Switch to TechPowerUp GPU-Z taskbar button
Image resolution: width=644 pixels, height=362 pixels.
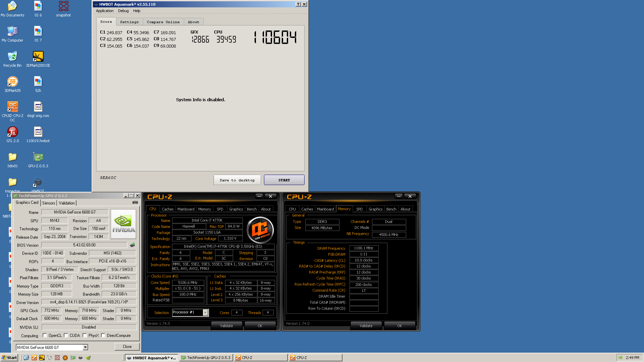click(206, 358)
